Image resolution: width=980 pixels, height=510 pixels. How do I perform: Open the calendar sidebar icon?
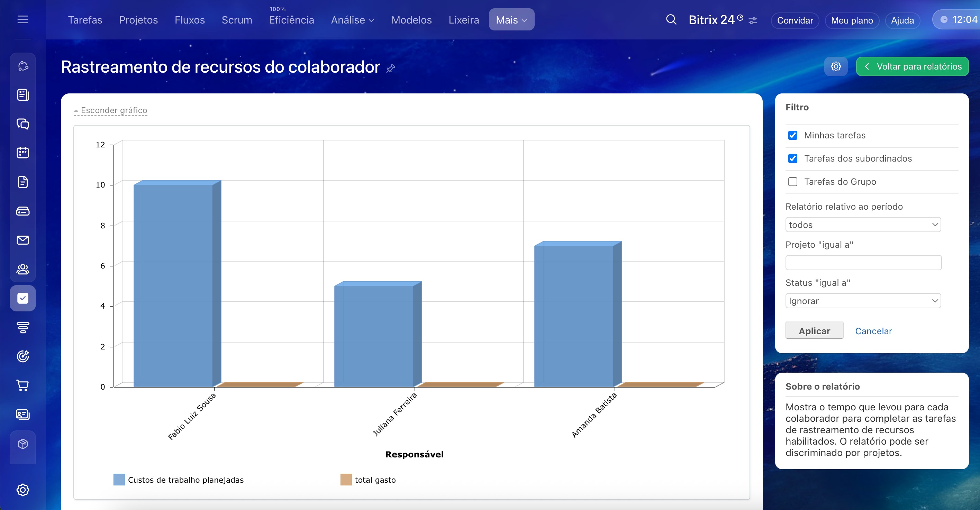pyautogui.click(x=23, y=153)
